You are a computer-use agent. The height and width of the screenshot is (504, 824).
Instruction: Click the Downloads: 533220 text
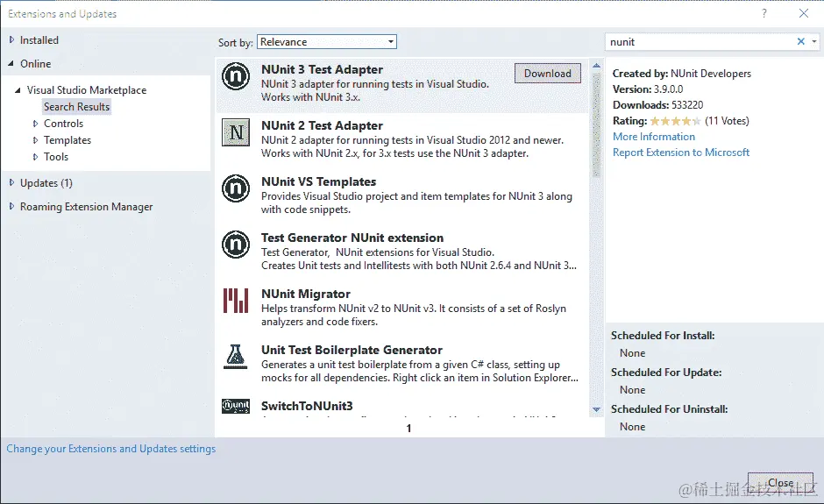point(658,105)
